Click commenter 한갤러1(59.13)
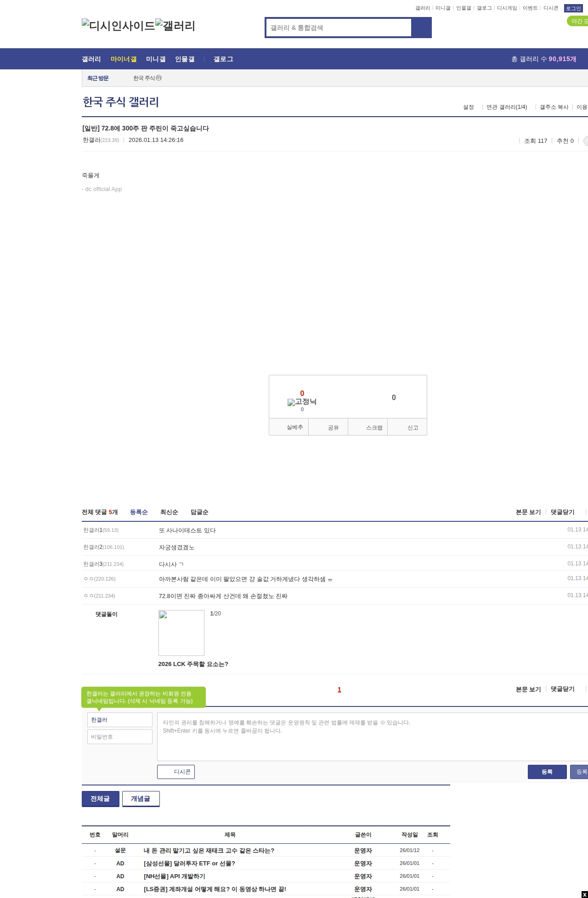588x898 pixels. pyautogui.click(x=101, y=530)
